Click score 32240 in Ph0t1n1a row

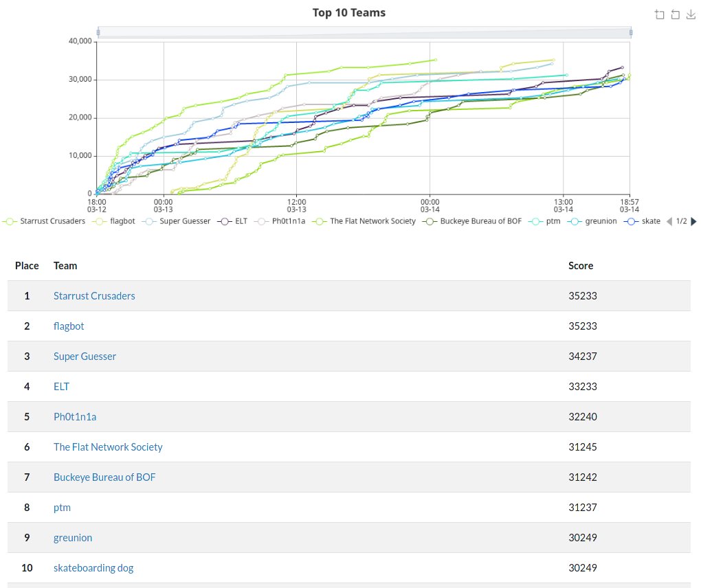coord(583,417)
